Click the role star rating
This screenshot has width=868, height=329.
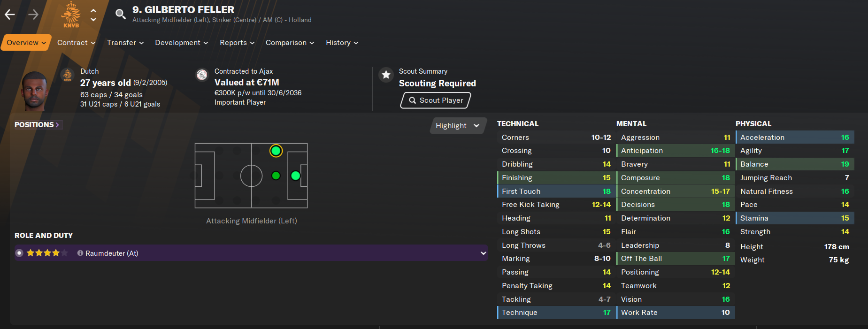coord(47,253)
